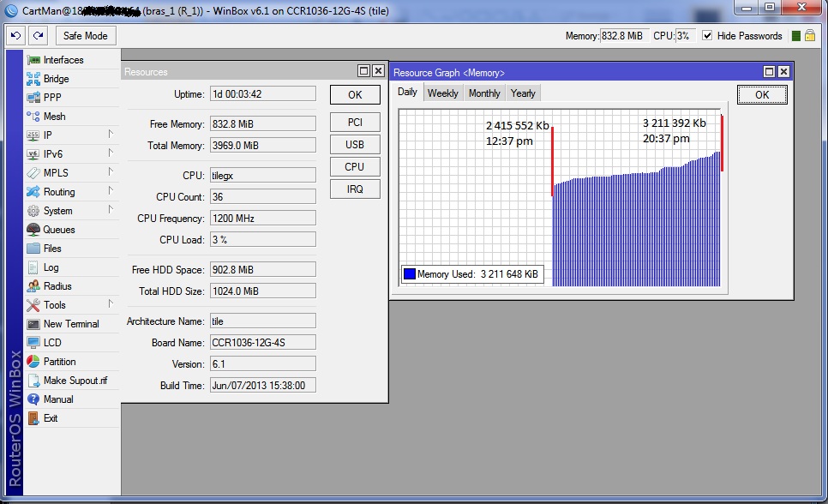Click the Total HDD Size field
Viewport: 828px width, 504px height.
coord(263,291)
